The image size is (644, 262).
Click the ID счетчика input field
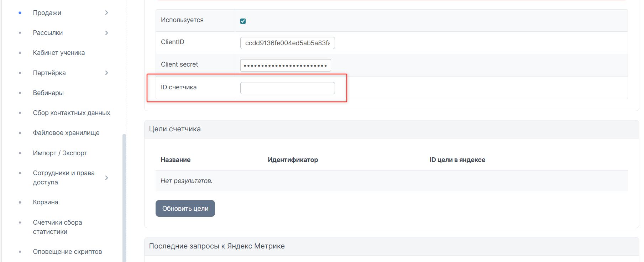point(287,88)
